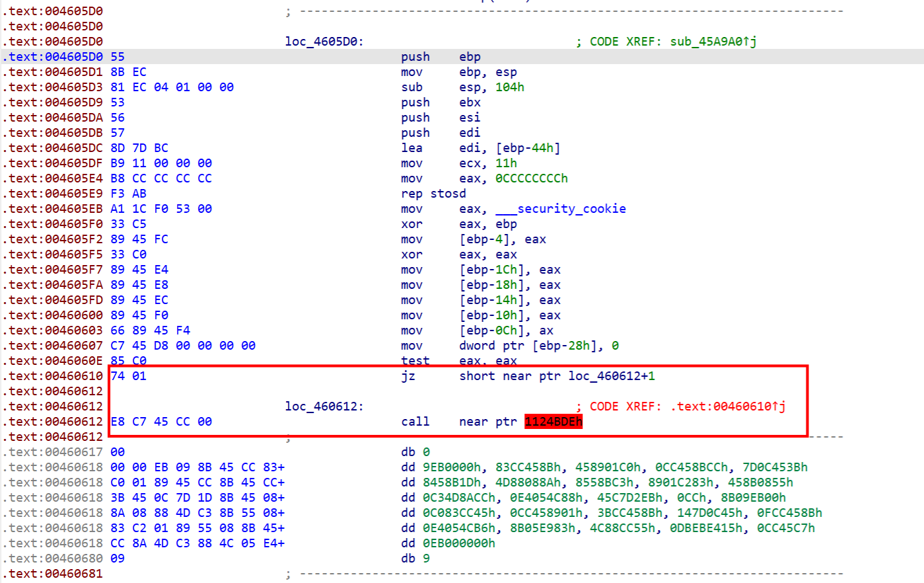Click bytes 74 01 at 00460610
924x583 pixels.
coord(128,376)
